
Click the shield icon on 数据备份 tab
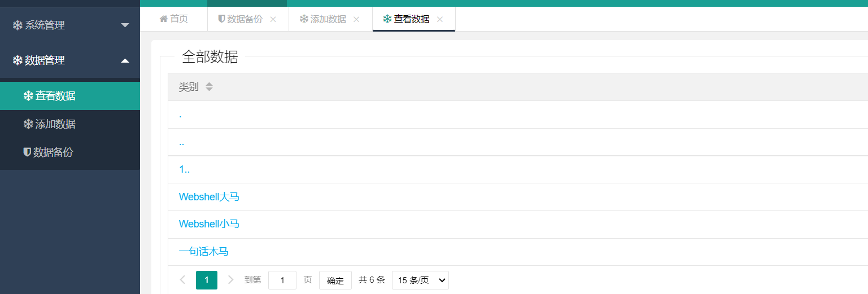pos(221,19)
